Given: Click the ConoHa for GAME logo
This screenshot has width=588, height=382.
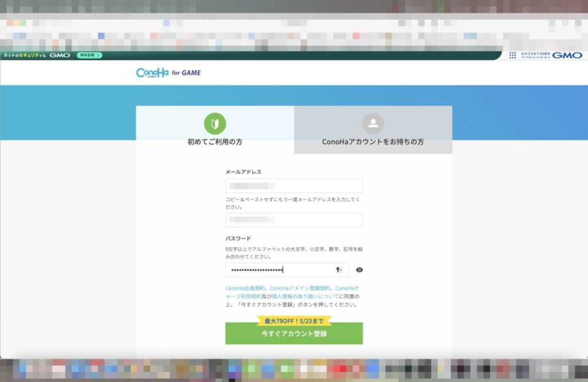Looking at the screenshot, I should pos(168,73).
